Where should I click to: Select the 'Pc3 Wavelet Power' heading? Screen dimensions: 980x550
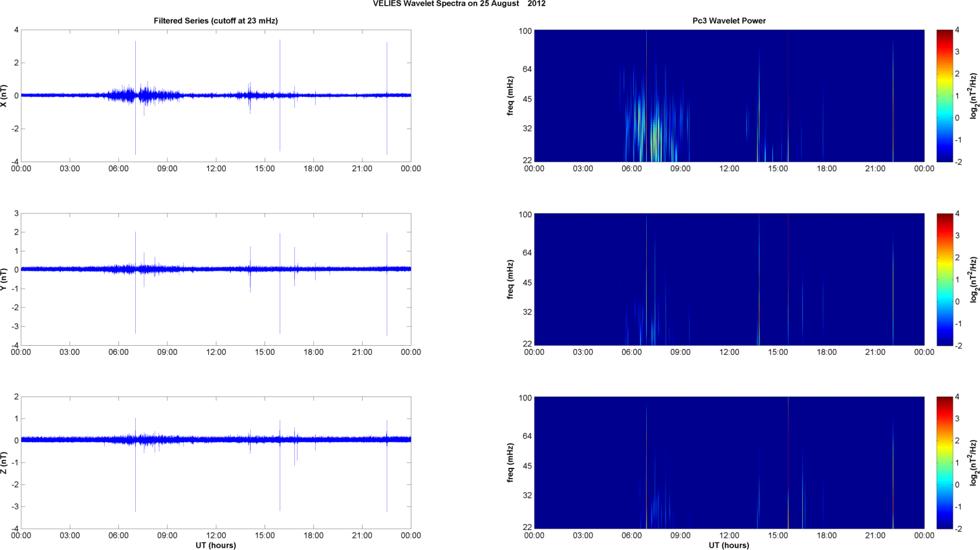coord(729,21)
